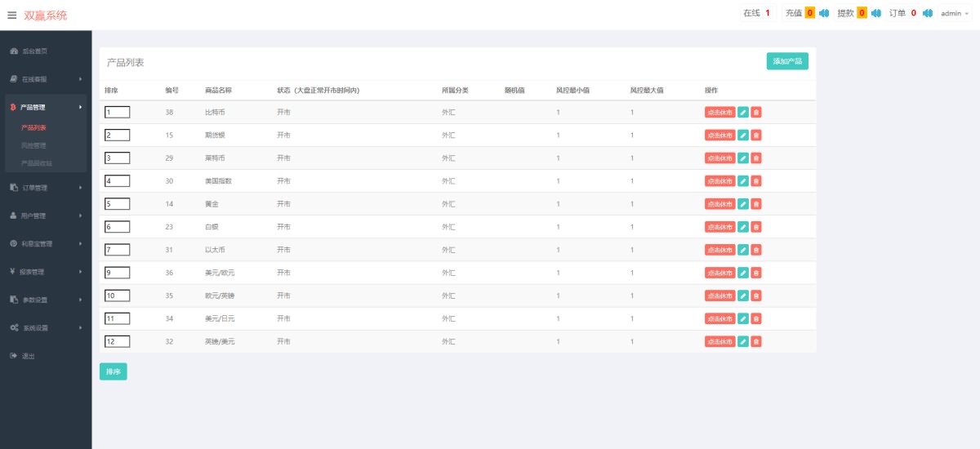Collapse the 产品管理 sidebar section
This screenshot has height=449, width=980.
tap(46, 107)
